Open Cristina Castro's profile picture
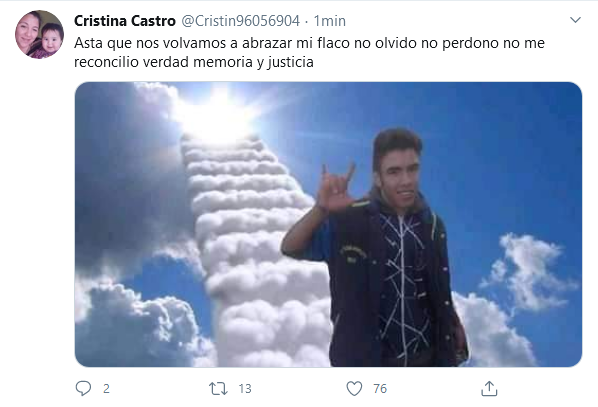598x407 pixels. pyautogui.click(x=39, y=34)
